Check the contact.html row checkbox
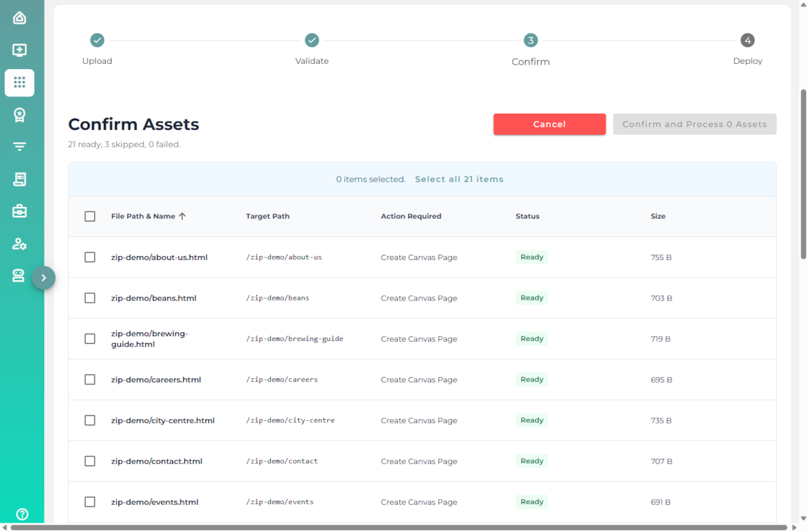The image size is (808, 532). click(x=90, y=462)
